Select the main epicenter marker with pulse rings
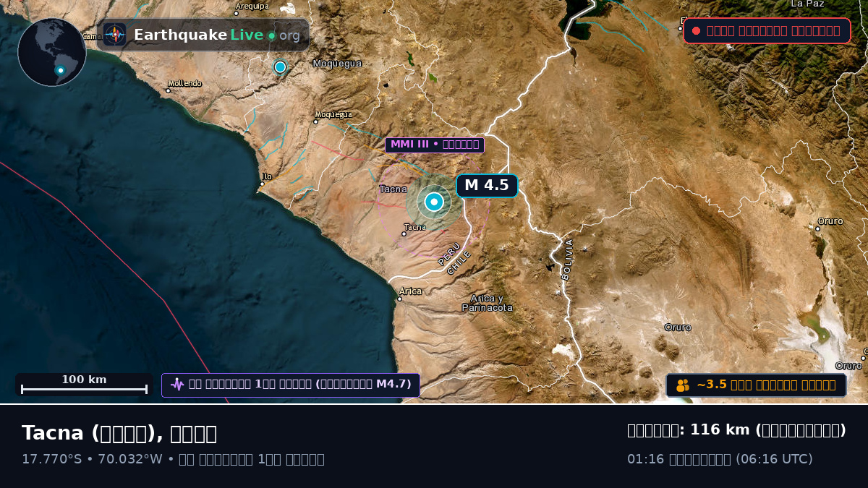The width and height of the screenshot is (868, 488). click(x=433, y=202)
